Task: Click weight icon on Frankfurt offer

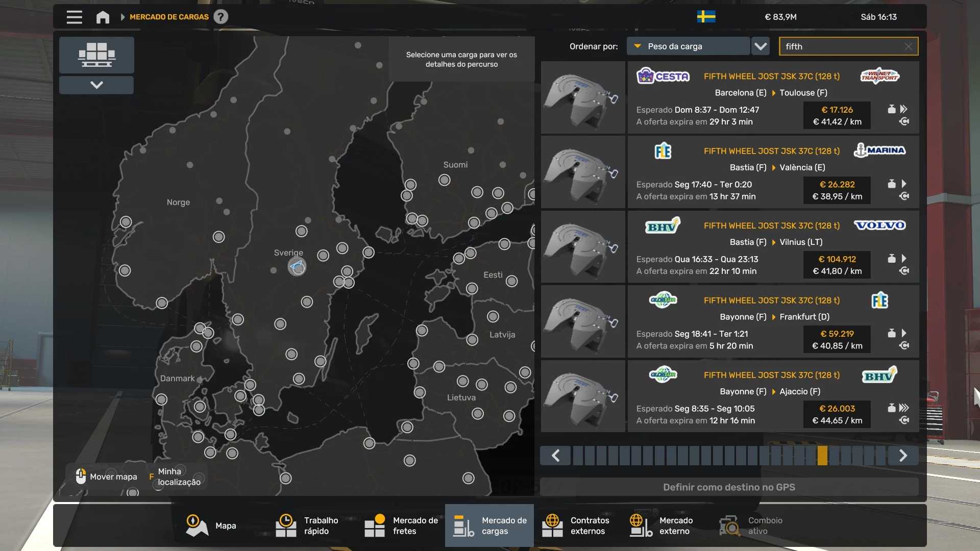Action: (891, 333)
